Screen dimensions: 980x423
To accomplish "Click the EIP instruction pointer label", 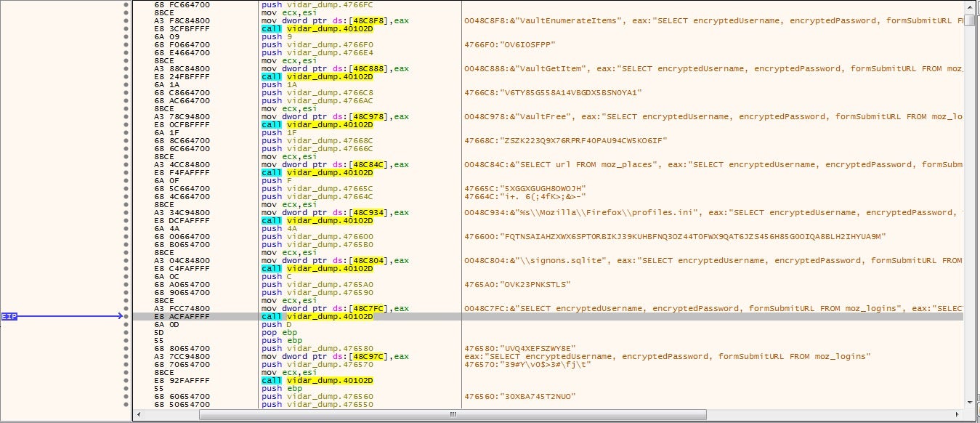I will (x=9, y=317).
